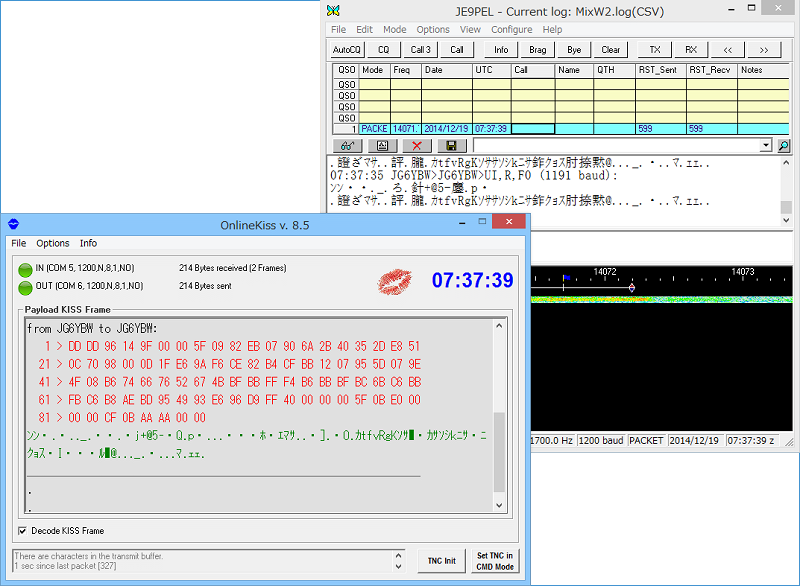The image size is (800, 586).
Task: Click the Payload KISS Frame scrollbar thumb
Action: point(499,452)
